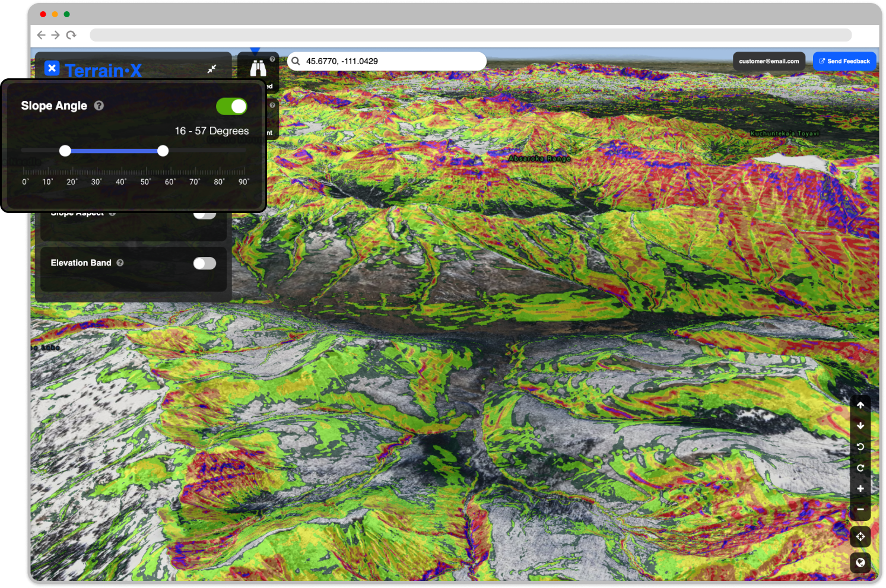886x588 pixels.
Task: Disable the Slope Angle overlay toggle
Action: pyautogui.click(x=232, y=106)
